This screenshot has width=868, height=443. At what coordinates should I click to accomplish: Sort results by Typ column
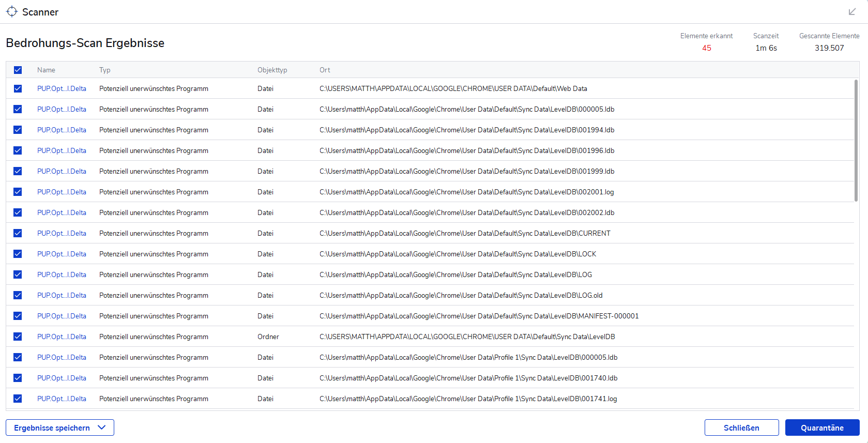104,70
